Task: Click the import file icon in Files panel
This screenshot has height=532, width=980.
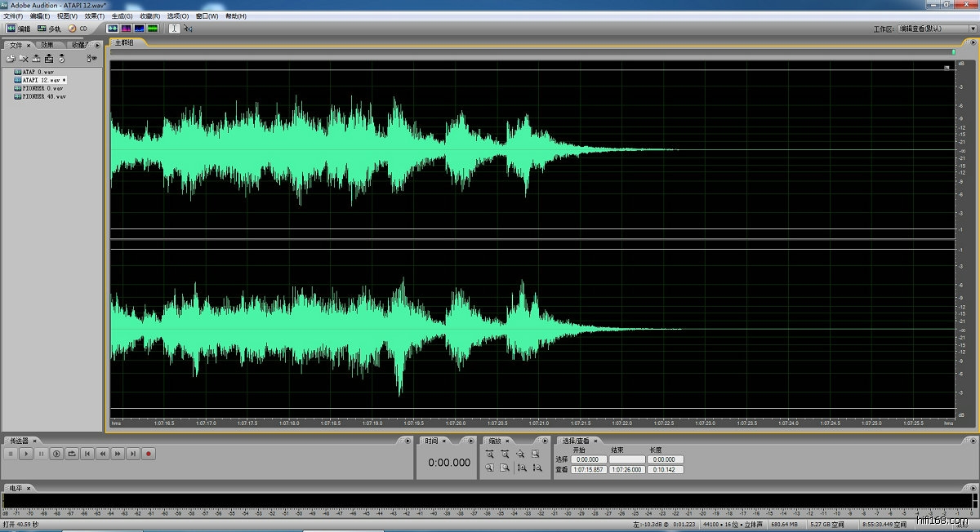Action: [x=11, y=59]
